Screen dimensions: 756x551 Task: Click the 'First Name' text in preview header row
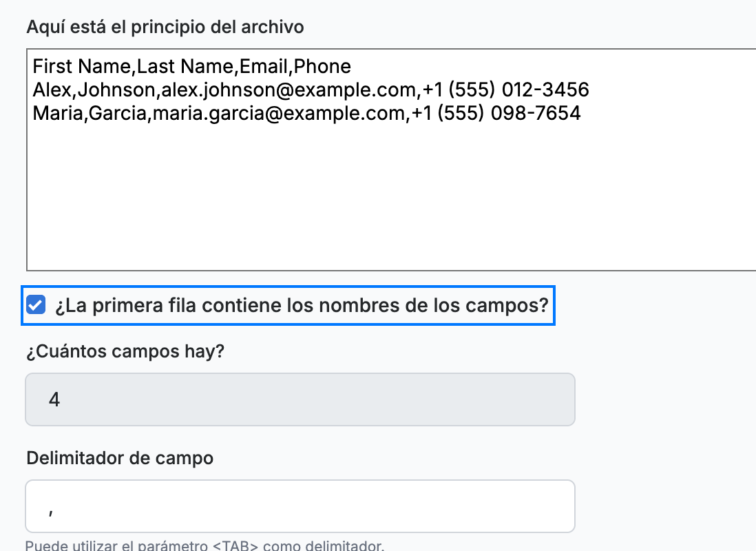coord(82,67)
